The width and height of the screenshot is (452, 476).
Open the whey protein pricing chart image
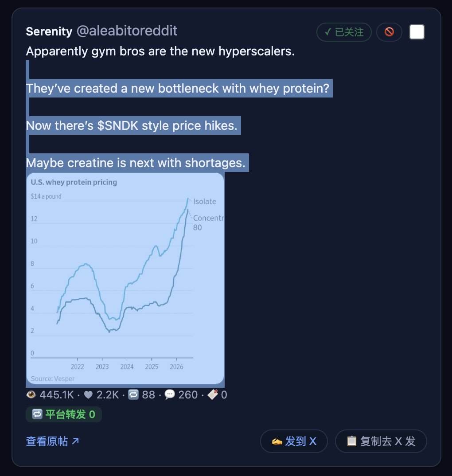(125, 278)
